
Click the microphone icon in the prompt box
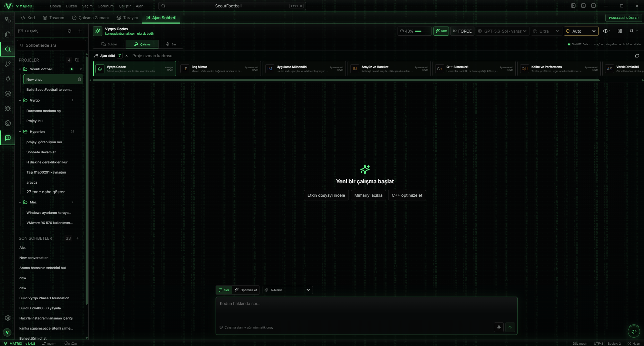499,327
